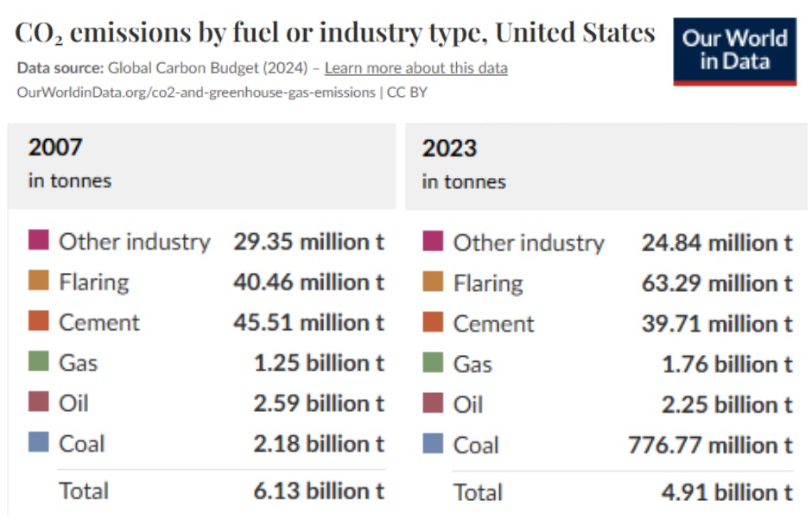Click the 2007 Total value 6.13 billion t
This screenshot has height=526, width=812.
point(319,491)
